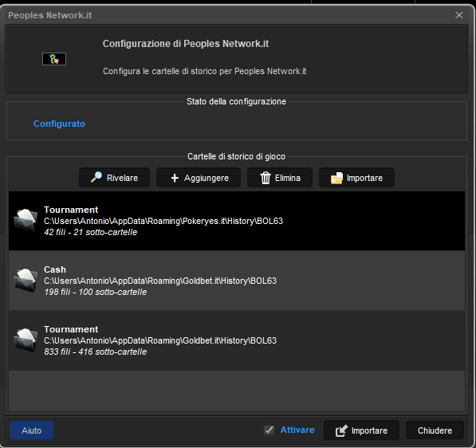Click the Attivare label link
Screen dimensions: 476x448
(x=297, y=430)
